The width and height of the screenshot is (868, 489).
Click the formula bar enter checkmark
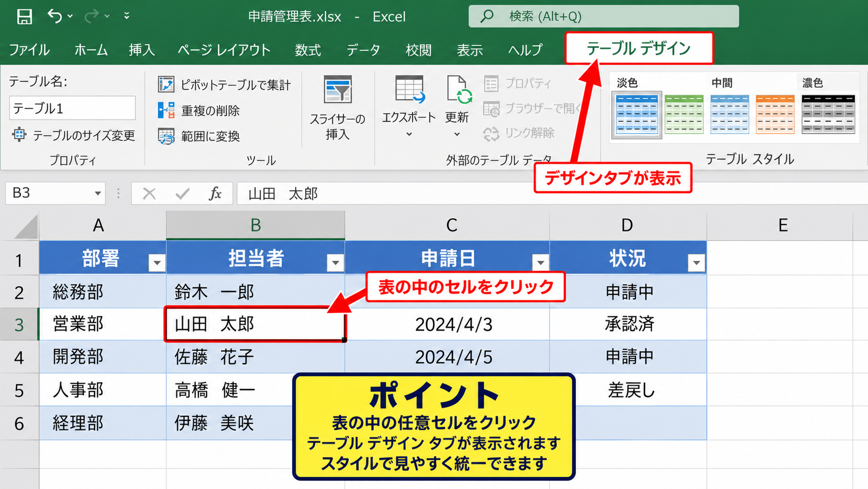[182, 194]
